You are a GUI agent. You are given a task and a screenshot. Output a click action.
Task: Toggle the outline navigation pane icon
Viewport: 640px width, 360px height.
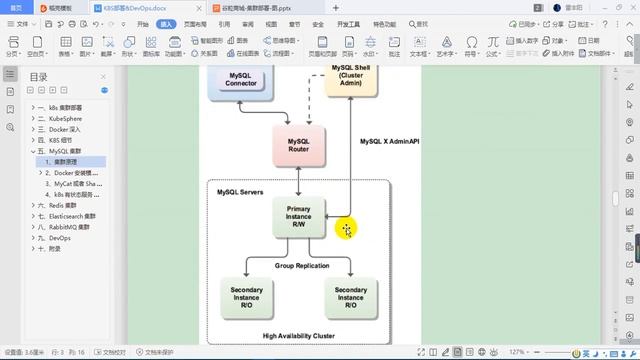[10, 74]
